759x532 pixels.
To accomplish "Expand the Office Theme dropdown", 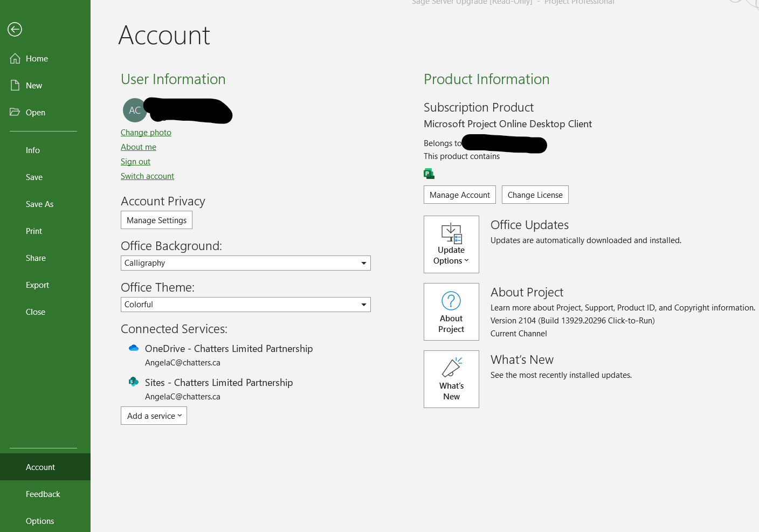I will point(246,305).
